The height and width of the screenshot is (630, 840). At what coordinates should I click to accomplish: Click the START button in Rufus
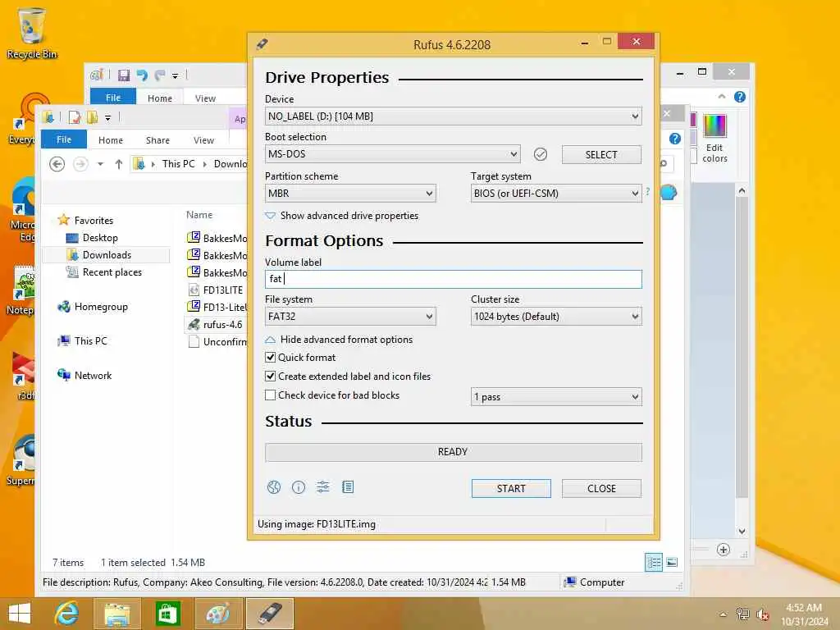click(511, 489)
